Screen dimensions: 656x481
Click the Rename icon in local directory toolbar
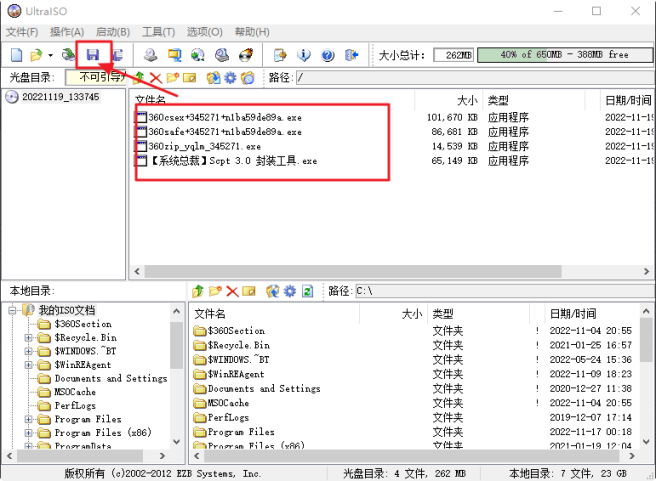coord(249,291)
